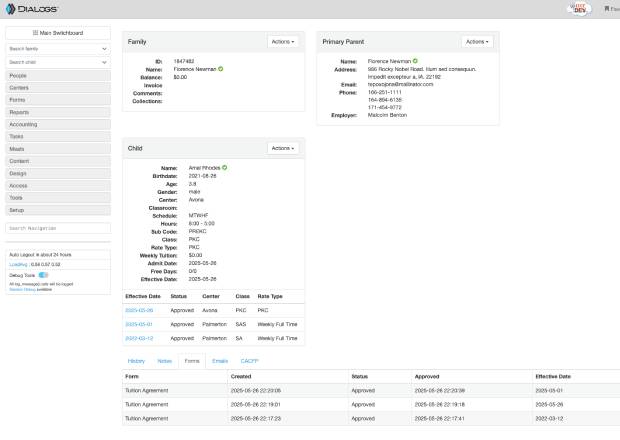
Task: Click green check icon beside Family name
Action: (220, 69)
